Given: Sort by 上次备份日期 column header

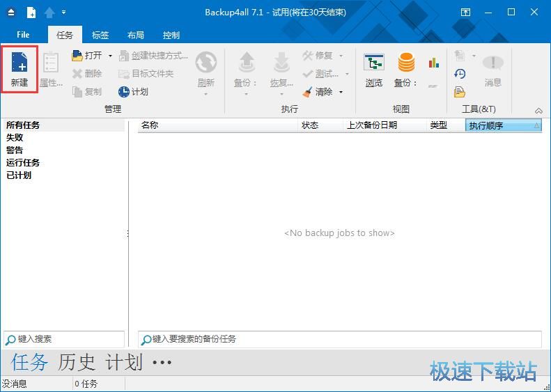Looking at the screenshot, I should point(385,125).
